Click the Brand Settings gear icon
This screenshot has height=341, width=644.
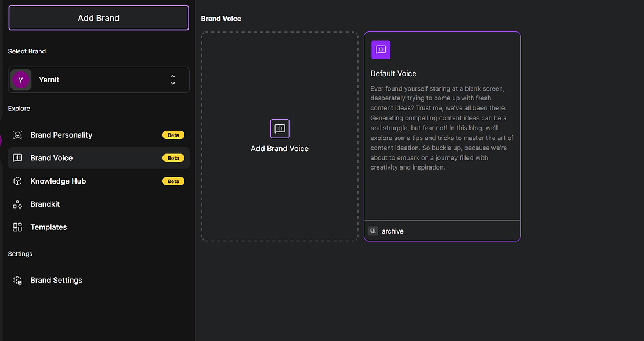(17, 280)
